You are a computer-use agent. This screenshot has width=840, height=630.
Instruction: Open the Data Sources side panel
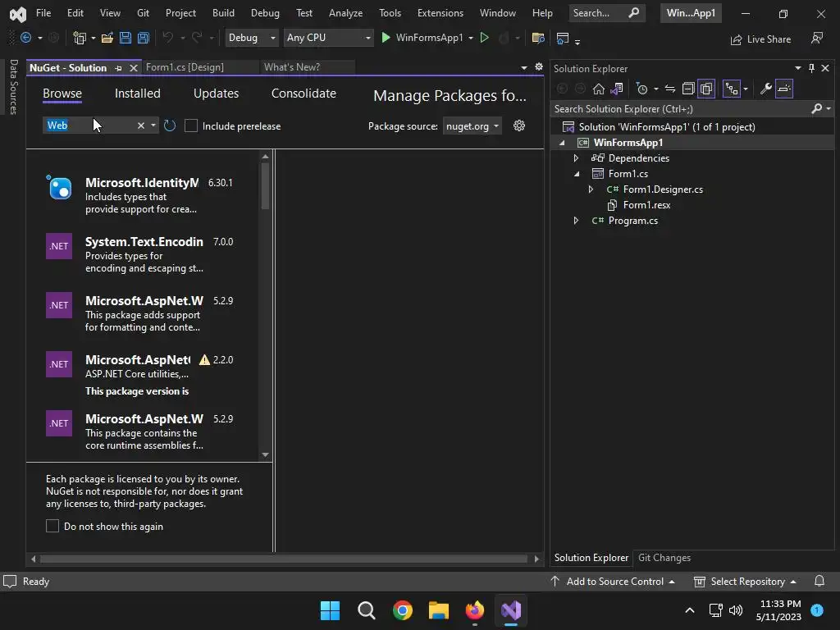coord(13,87)
